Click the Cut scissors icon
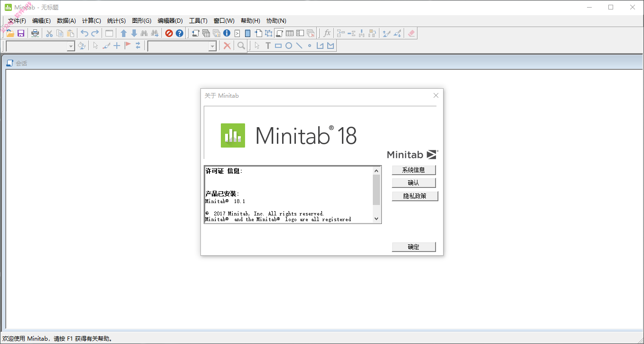Image resolution: width=644 pixels, height=344 pixels. point(49,33)
